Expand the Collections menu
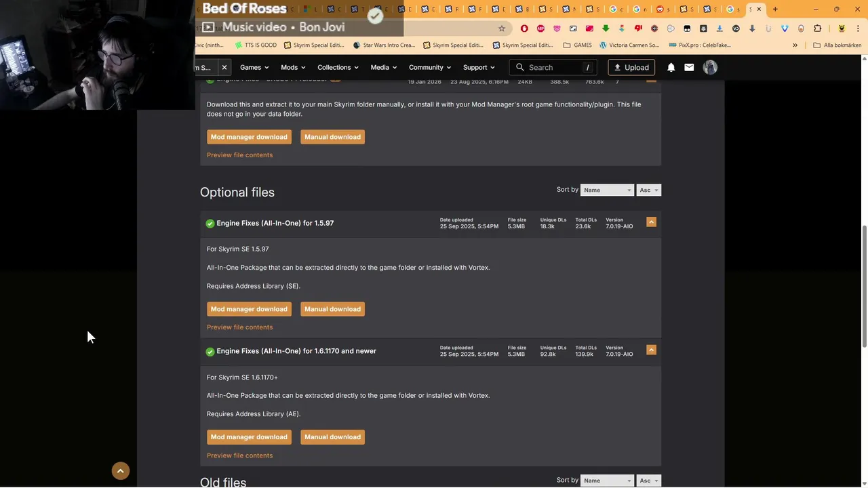Screen dimensions: 868x488 click(338, 67)
